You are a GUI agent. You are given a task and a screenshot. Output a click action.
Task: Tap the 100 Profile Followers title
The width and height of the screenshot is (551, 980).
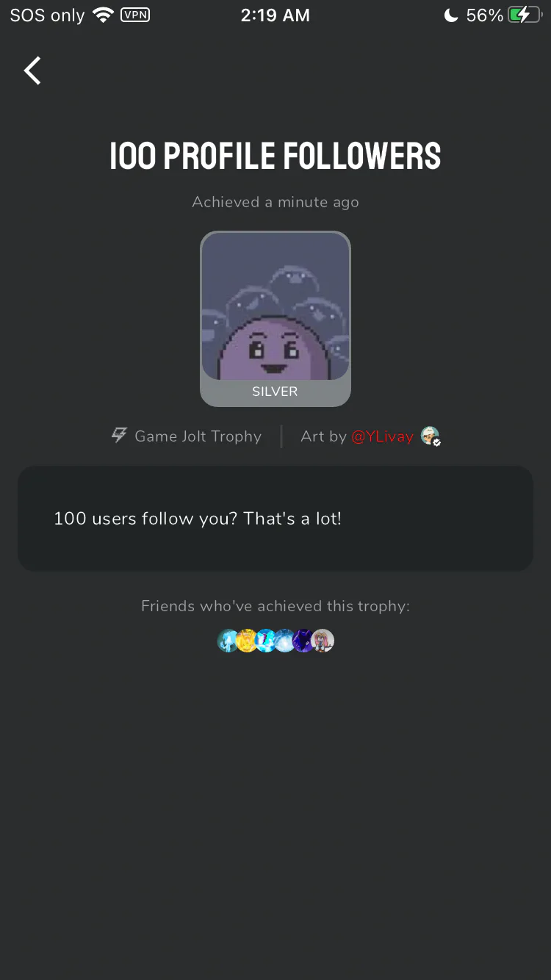click(x=275, y=156)
